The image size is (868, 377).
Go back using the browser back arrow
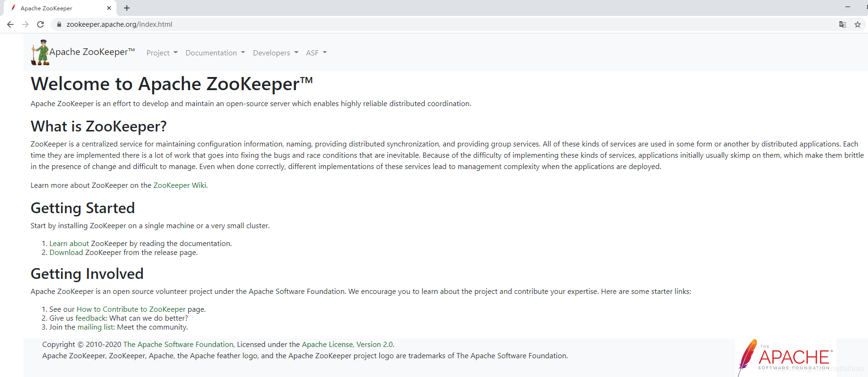pyautogui.click(x=10, y=24)
